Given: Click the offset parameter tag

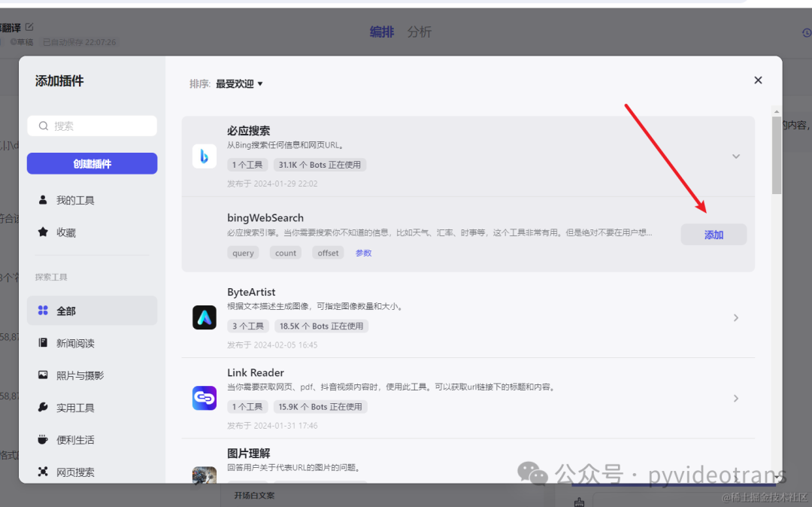Looking at the screenshot, I should pyautogui.click(x=328, y=253).
